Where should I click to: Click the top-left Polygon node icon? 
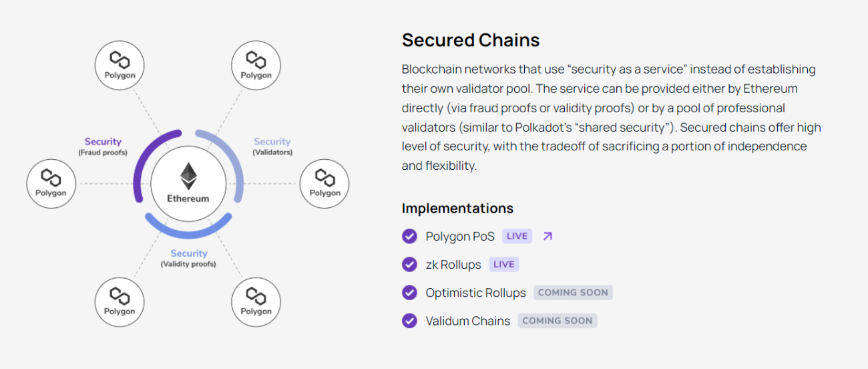tap(120, 65)
